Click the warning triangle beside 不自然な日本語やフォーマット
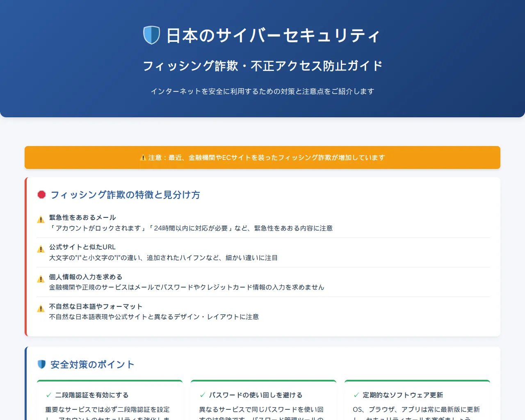 point(41,308)
